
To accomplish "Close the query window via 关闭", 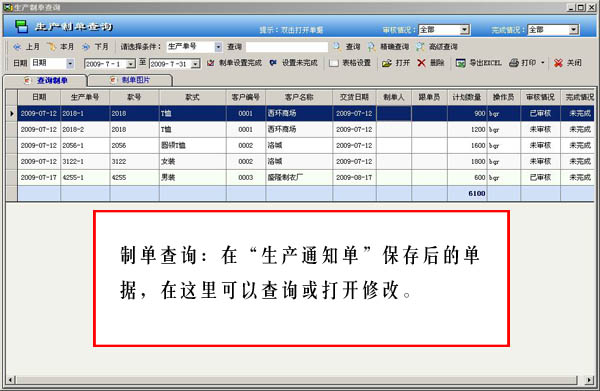I will pos(568,63).
